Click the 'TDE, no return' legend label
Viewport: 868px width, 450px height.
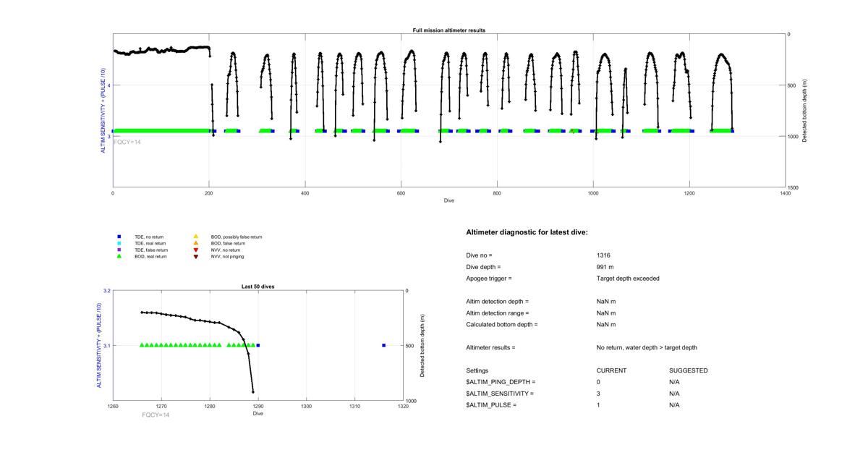(150, 237)
